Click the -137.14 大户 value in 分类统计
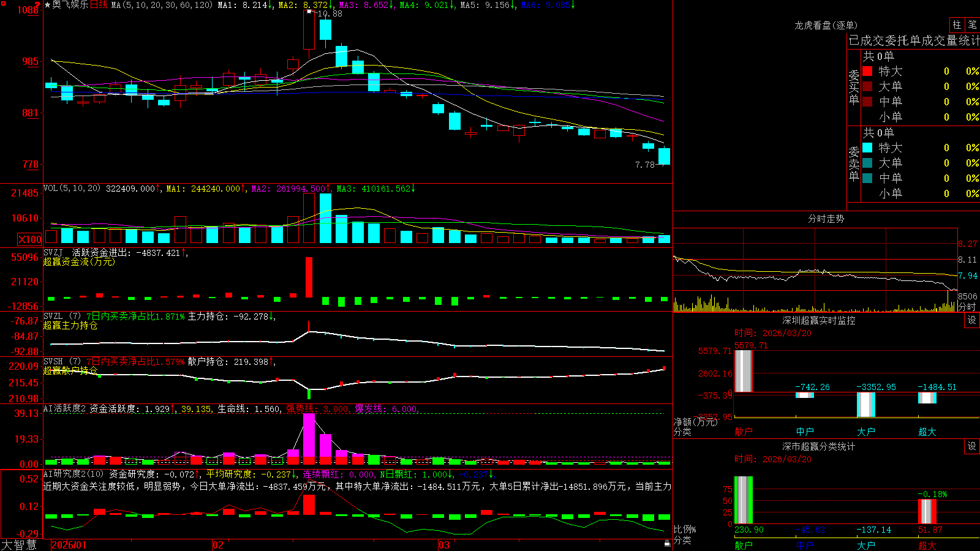 pyautogui.click(x=874, y=530)
